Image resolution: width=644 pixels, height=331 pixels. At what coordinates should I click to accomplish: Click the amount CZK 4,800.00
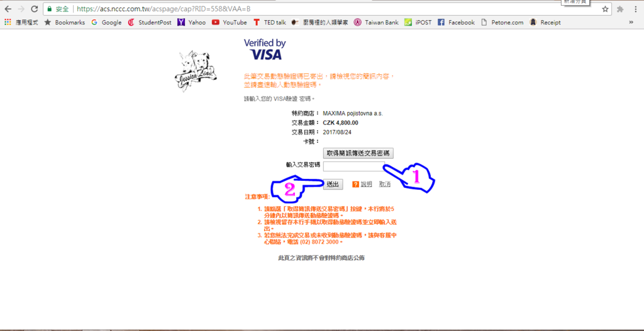point(340,122)
